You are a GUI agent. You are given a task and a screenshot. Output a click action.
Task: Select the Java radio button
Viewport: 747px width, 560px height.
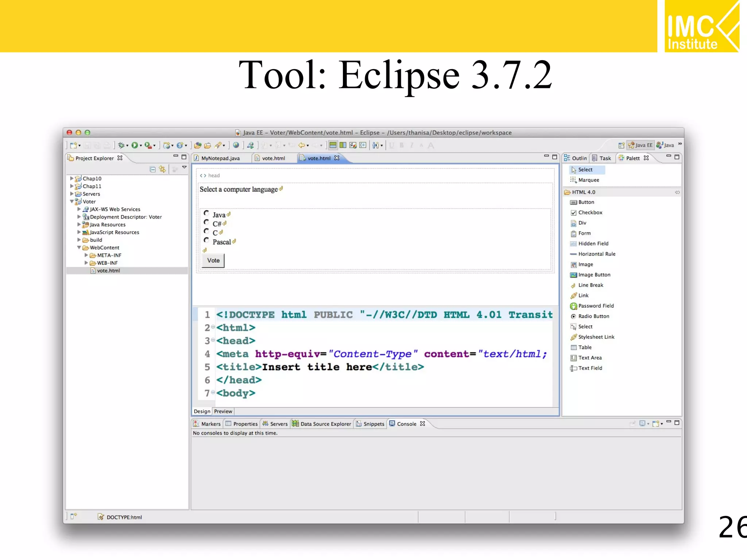tap(206, 213)
